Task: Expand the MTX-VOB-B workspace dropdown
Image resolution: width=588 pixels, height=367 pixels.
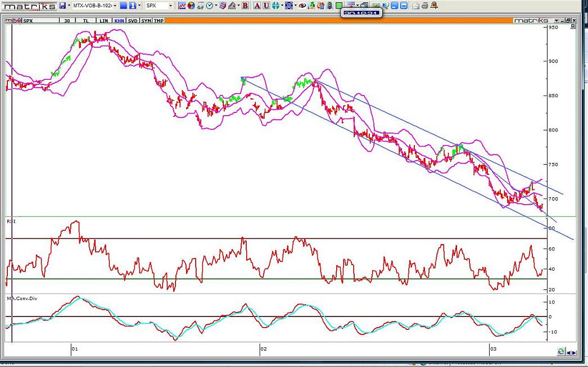Action: (115, 6)
